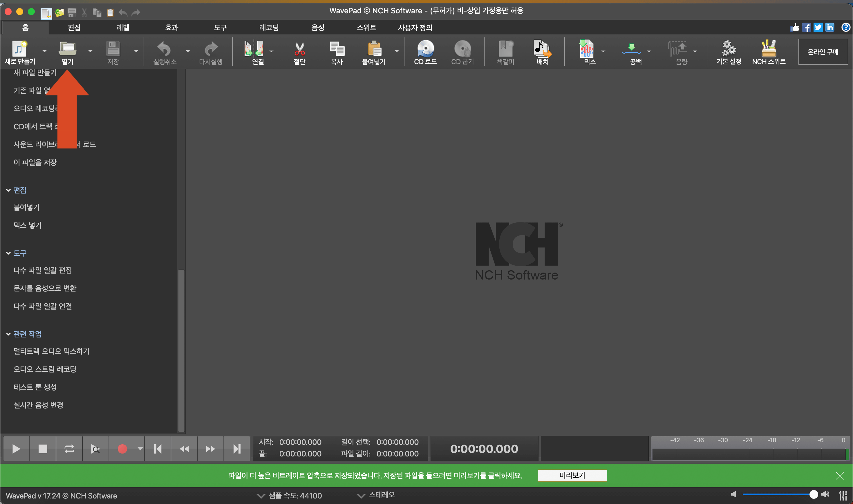The height and width of the screenshot is (504, 853).
Task: Mute via the left speaker icon
Action: [733, 494]
